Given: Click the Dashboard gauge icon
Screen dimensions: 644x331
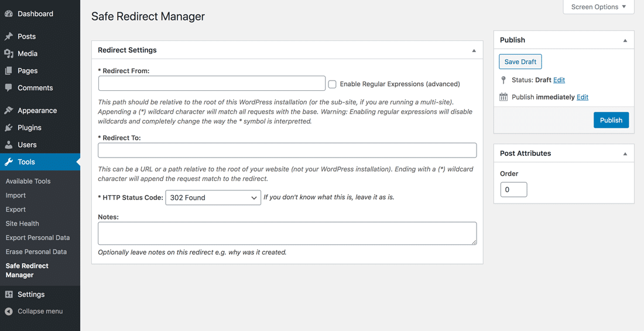Looking at the screenshot, I should pos(9,13).
